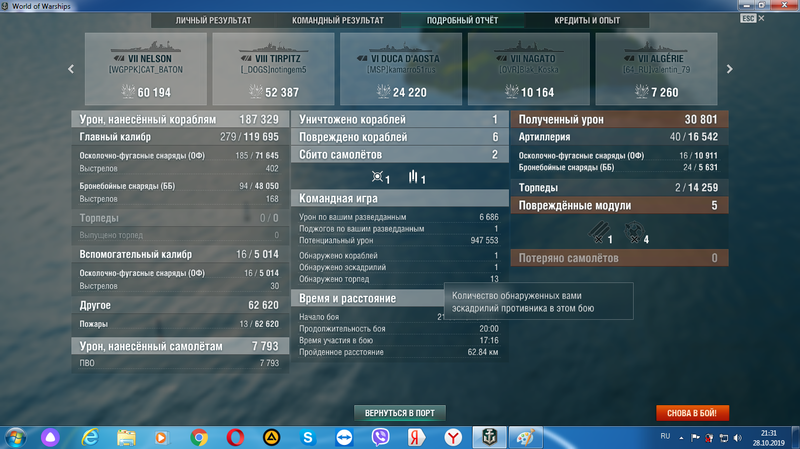Screen dimensions: 800x449
Task: Click the Урон, нанесённый кораблям header
Action: (x=180, y=119)
